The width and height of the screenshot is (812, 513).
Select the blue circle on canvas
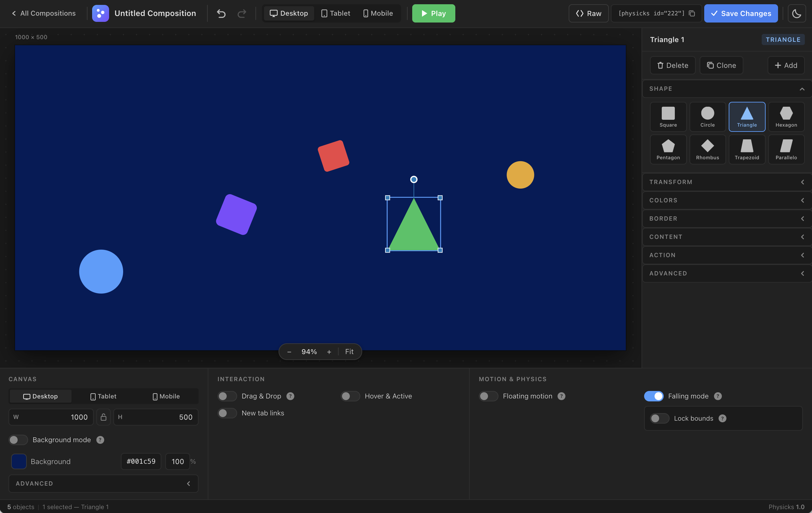101,272
